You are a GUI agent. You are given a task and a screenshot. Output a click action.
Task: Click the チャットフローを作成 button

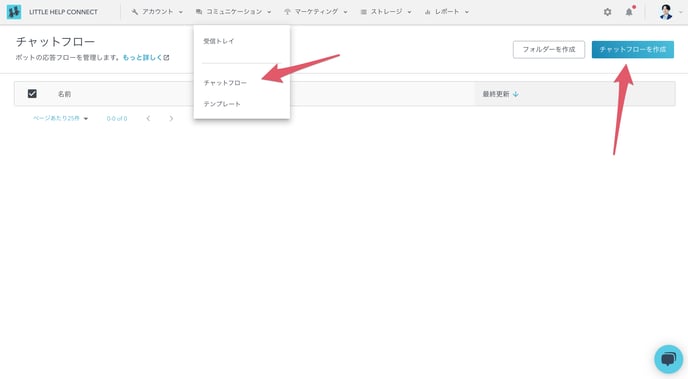633,50
